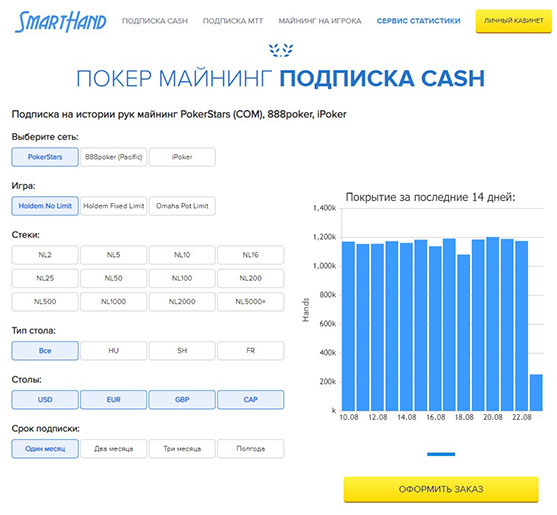Click the chart title Покрытие за последние 14 дней
Image resolution: width=557 pixels, height=515 pixels.
click(431, 197)
